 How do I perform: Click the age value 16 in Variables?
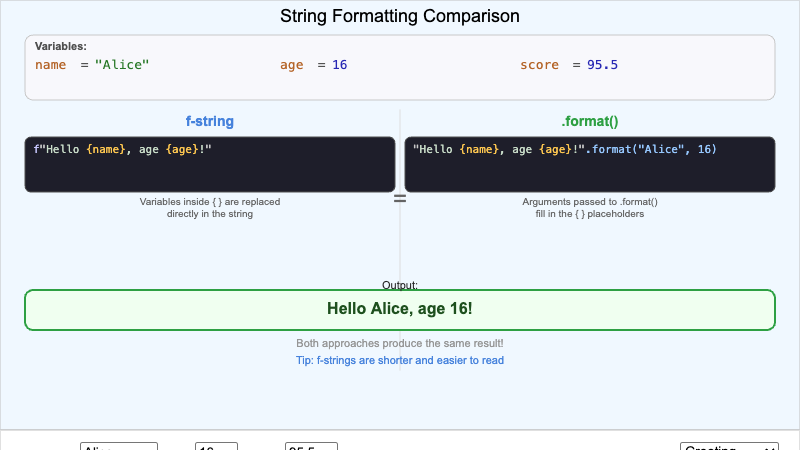tap(339, 65)
